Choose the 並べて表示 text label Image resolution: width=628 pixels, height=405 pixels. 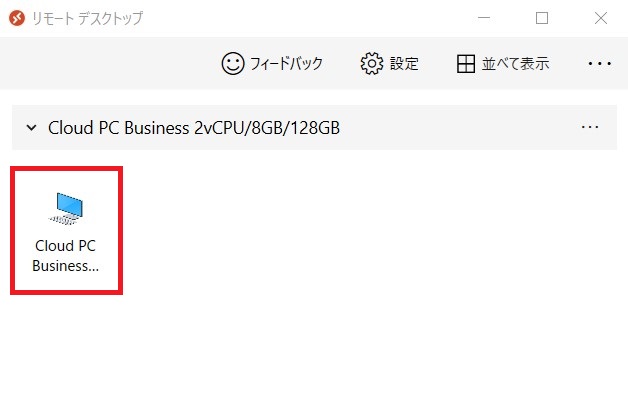click(515, 64)
